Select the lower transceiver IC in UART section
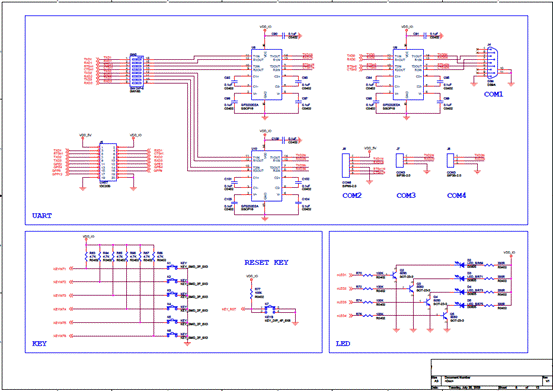 point(266,176)
